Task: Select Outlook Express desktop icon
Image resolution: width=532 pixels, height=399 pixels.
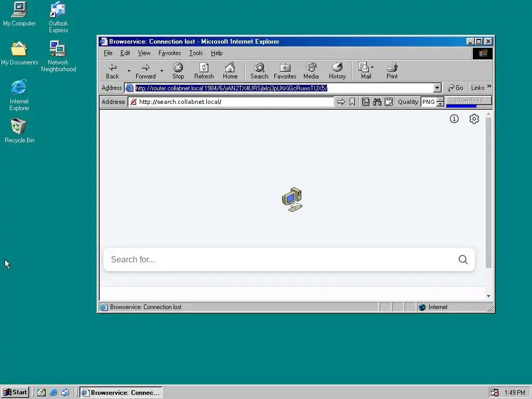Action: click(58, 17)
